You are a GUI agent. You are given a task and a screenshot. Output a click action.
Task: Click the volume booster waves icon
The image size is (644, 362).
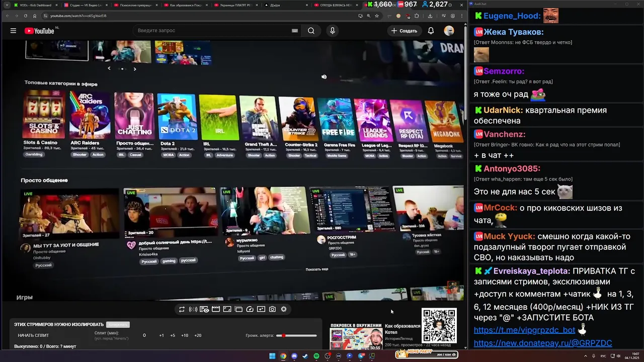[193, 309]
